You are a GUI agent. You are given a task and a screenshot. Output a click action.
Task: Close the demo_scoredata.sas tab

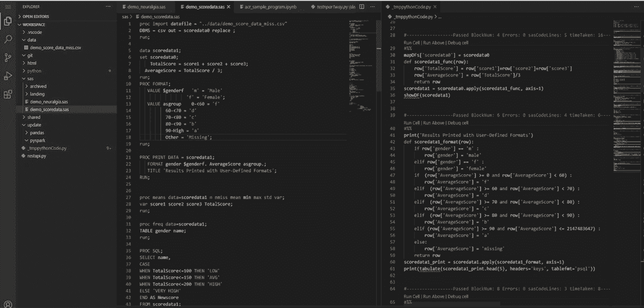pyautogui.click(x=228, y=7)
